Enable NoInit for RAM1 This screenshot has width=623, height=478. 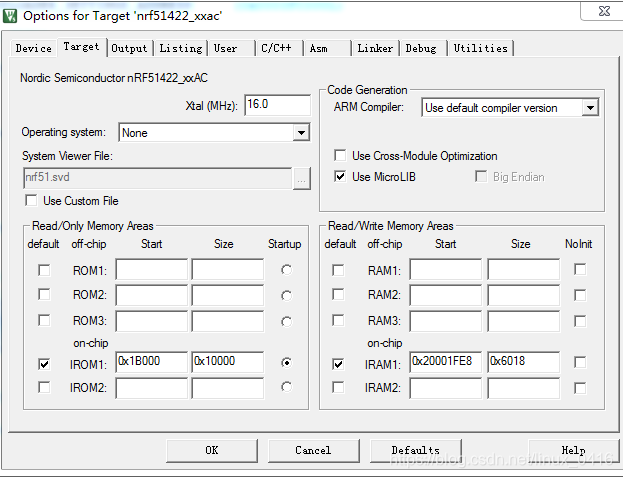580,269
